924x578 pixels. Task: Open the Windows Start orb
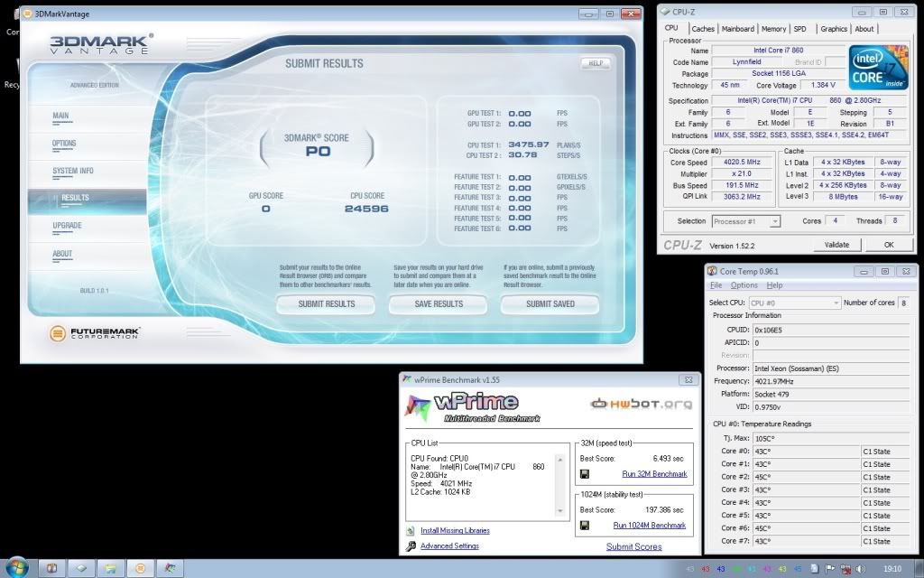(x=16, y=568)
